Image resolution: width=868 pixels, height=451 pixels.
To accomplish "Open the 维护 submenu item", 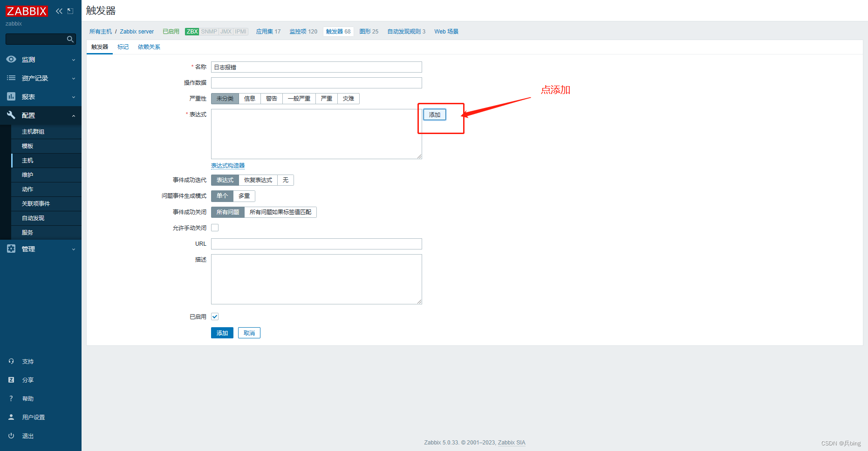I will coord(46,175).
